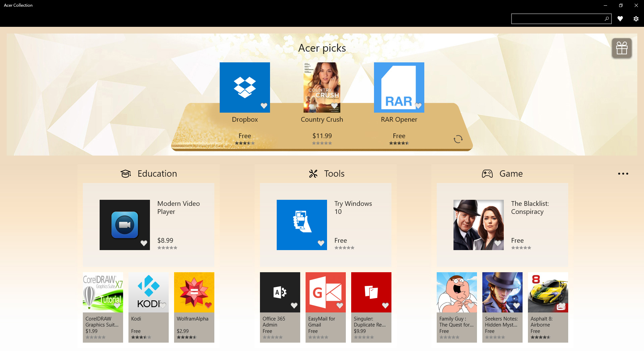Click The Blacklist: Conspiracy title
The width and height of the screenshot is (644, 351).
coord(530,208)
